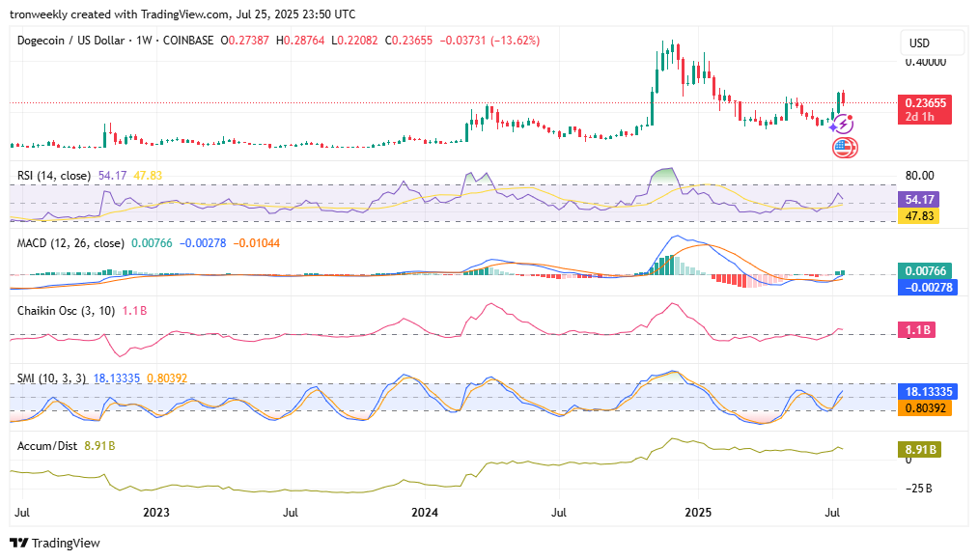Click the O0.27387 open value in header
The width and height of the screenshot is (978, 560).
(x=244, y=41)
